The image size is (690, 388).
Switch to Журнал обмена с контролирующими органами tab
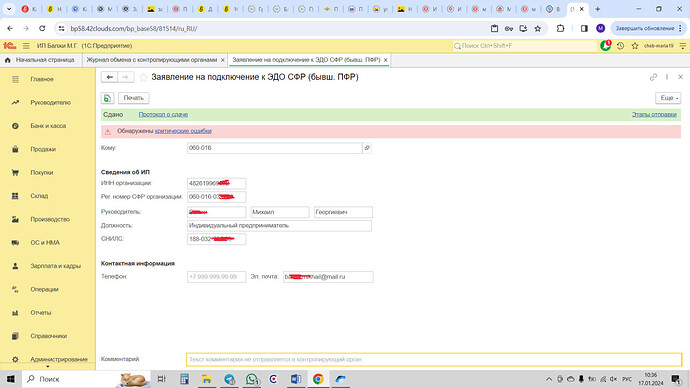pos(152,60)
